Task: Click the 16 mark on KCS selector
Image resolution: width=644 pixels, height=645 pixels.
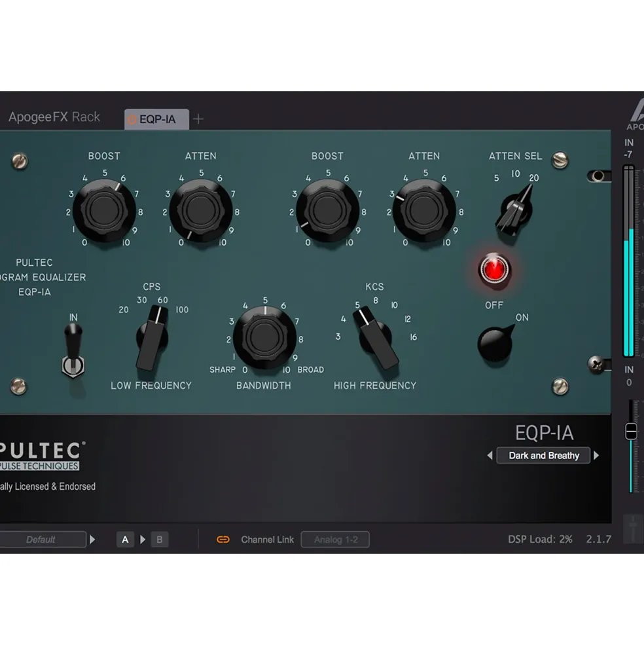Action: coord(413,337)
